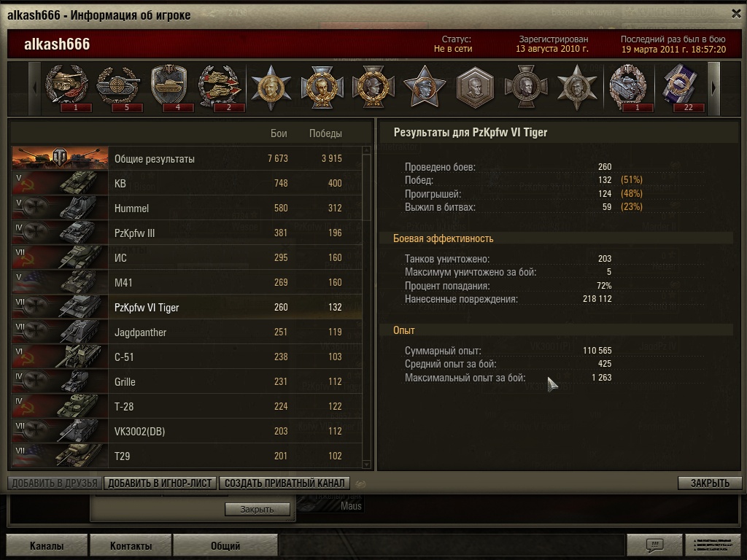Click the Закрыть button at the bottom right
Image resolution: width=747 pixels, height=560 pixels.
pyautogui.click(x=710, y=483)
